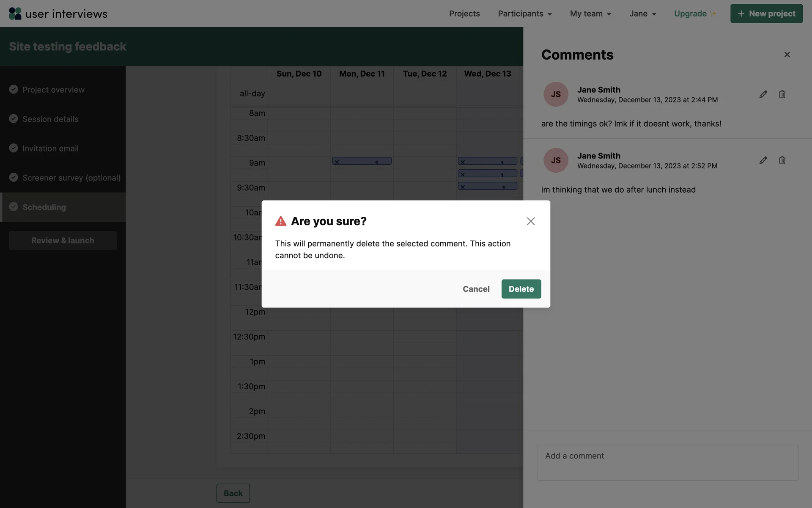Edit the first Jane Smith comment
812x508 pixels.
pyautogui.click(x=763, y=94)
